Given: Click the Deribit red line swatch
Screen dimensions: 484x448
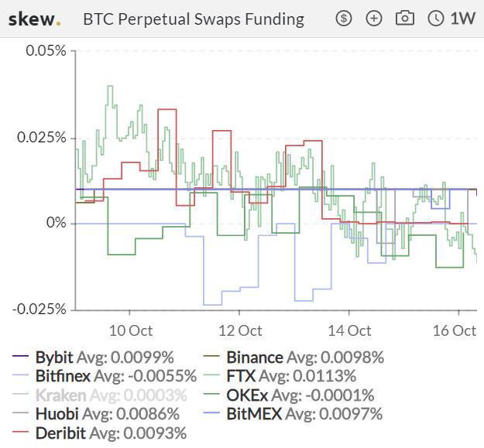Looking at the screenshot, I should pyautogui.click(x=20, y=432).
